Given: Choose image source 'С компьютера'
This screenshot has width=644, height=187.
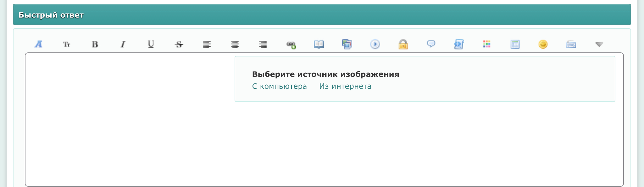Looking at the screenshot, I should pos(279,86).
